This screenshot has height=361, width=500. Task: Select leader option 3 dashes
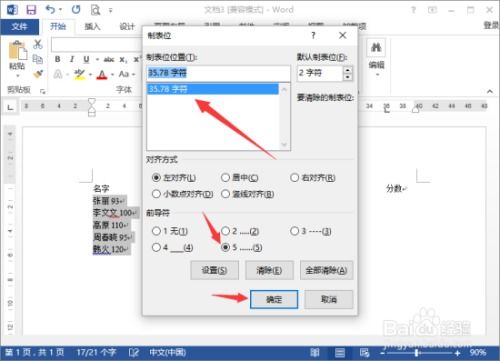point(294,231)
